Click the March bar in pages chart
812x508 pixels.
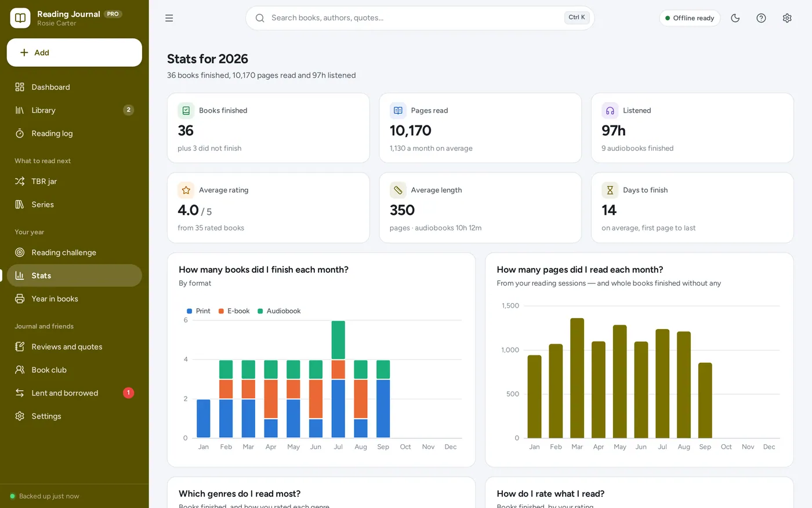pos(577,378)
